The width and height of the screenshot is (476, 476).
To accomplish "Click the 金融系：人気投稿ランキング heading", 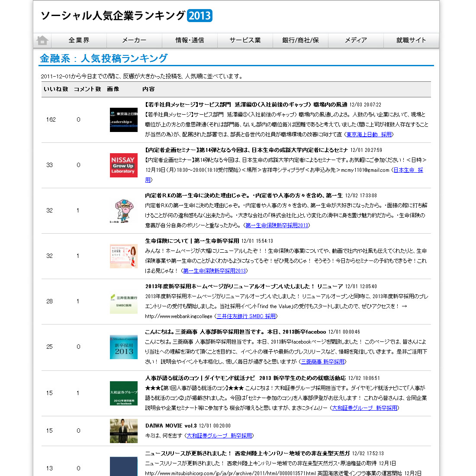I will (103, 58).
